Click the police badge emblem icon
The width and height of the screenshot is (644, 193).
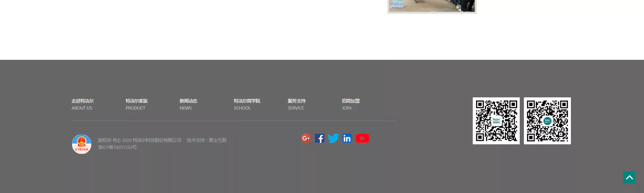click(x=81, y=144)
